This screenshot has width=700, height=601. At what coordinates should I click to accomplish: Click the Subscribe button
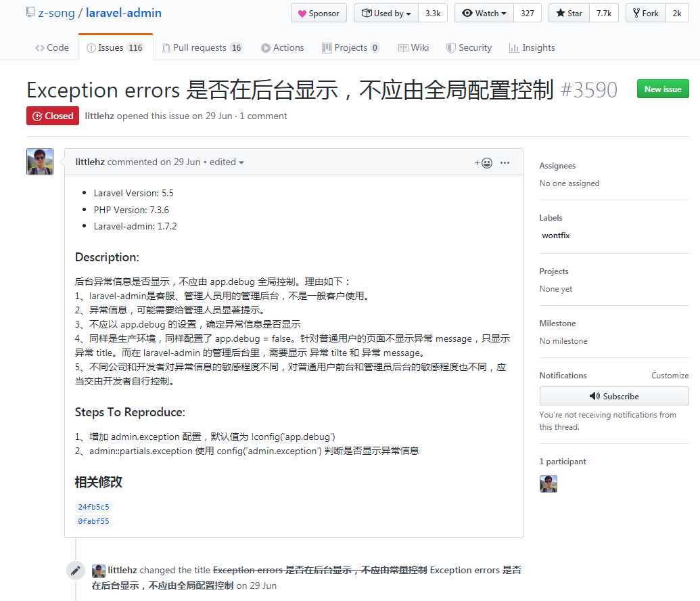[x=614, y=397]
